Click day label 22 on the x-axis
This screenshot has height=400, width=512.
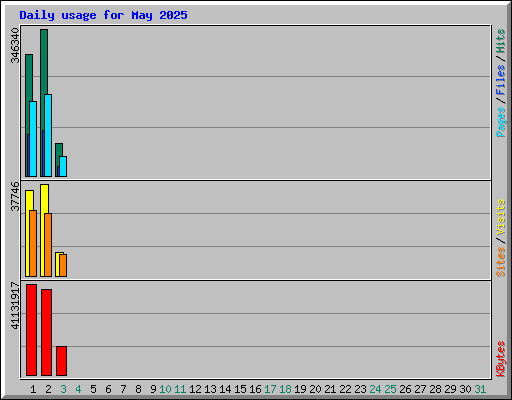point(345,389)
